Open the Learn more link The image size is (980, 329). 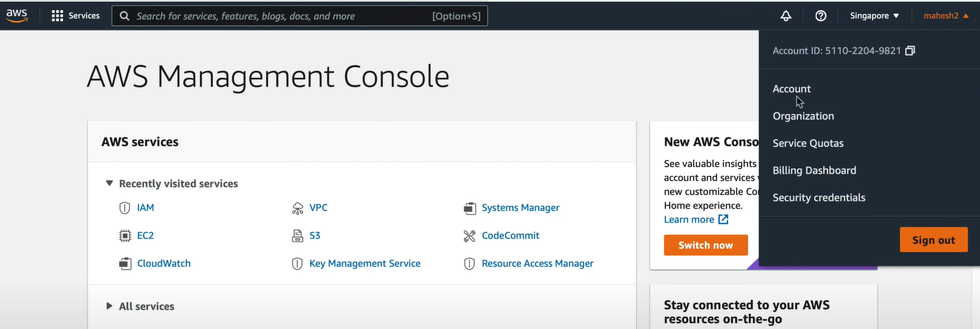click(689, 219)
